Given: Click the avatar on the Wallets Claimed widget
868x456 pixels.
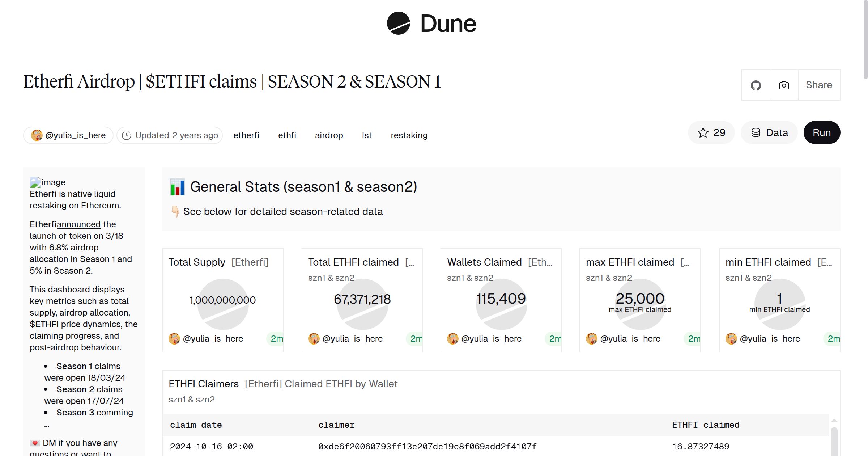Looking at the screenshot, I should [452, 339].
